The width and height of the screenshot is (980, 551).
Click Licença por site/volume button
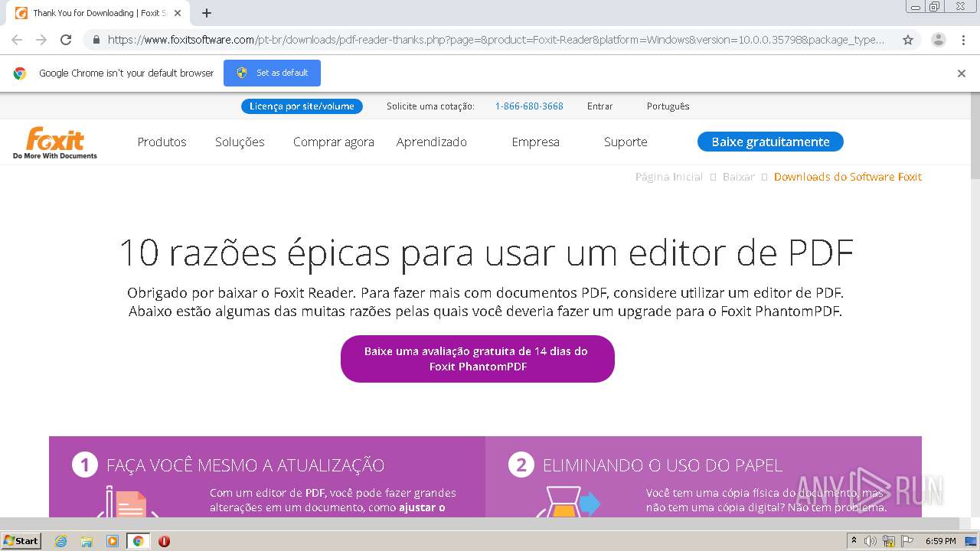[302, 106]
